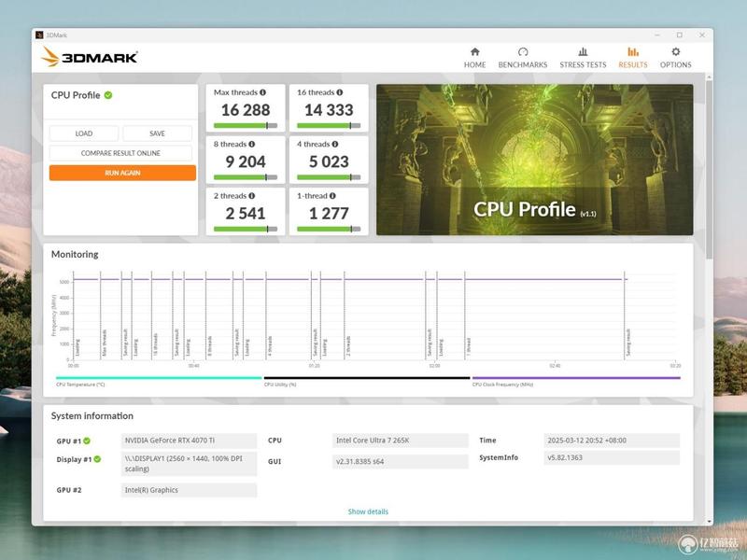Click green checkmark next to CPU Profile

108,95
